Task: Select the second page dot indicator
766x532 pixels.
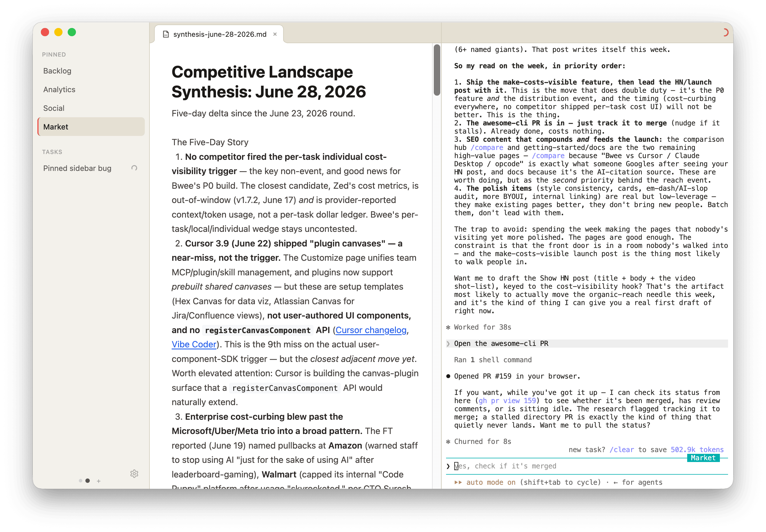Action: point(87,481)
